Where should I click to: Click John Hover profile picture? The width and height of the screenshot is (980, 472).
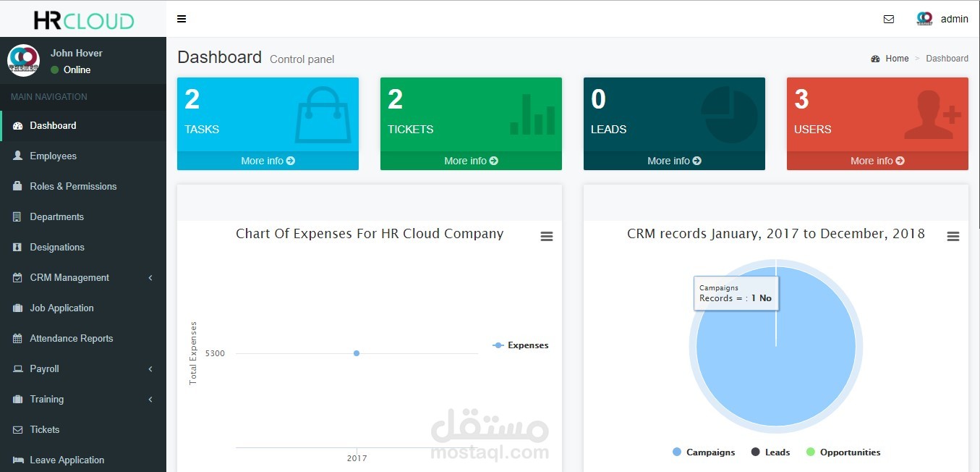pyautogui.click(x=23, y=61)
